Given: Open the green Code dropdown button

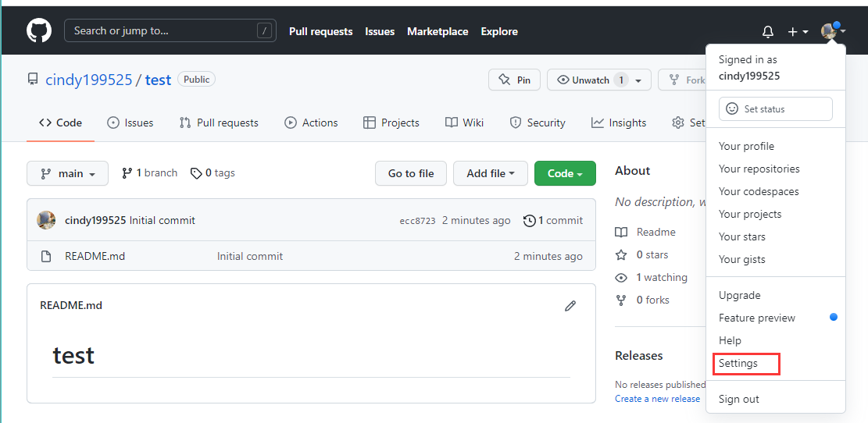Looking at the screenshot, I should (x=565, y=173).
